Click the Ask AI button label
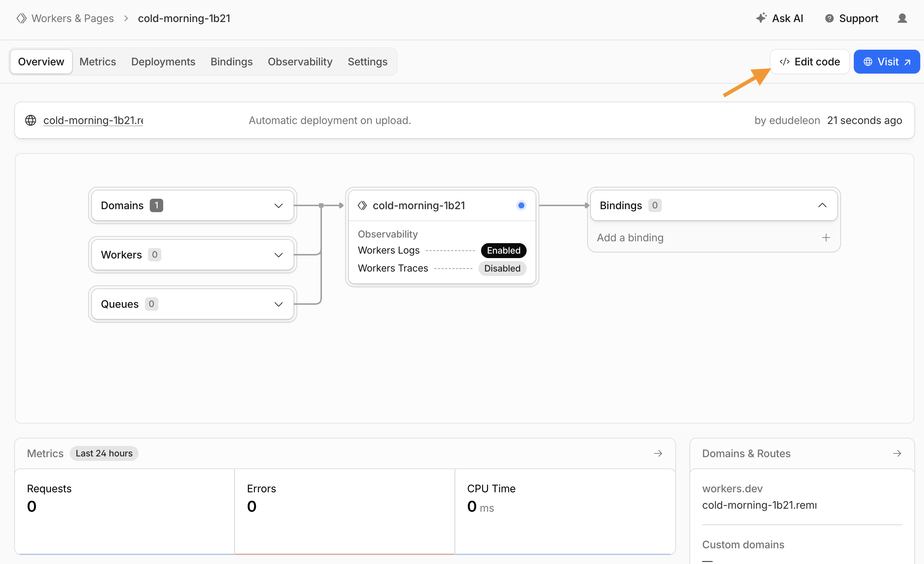924x564 pixels. tap(787, 18)
